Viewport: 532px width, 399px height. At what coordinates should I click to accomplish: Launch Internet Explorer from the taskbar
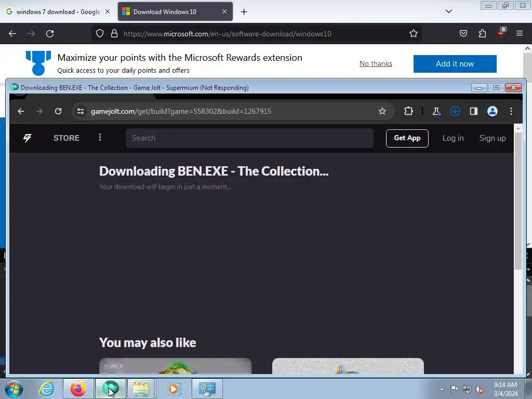click(46, 389)
